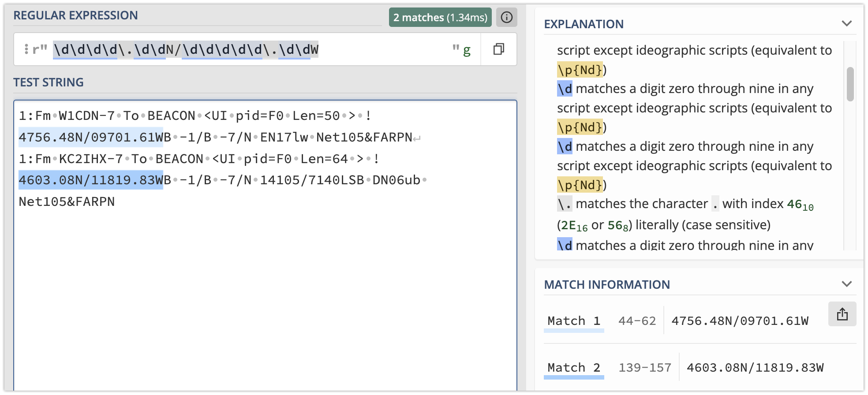Click the EXPLANATION panel header
This screenshot has height=395, width=868.
pos(584,24)
